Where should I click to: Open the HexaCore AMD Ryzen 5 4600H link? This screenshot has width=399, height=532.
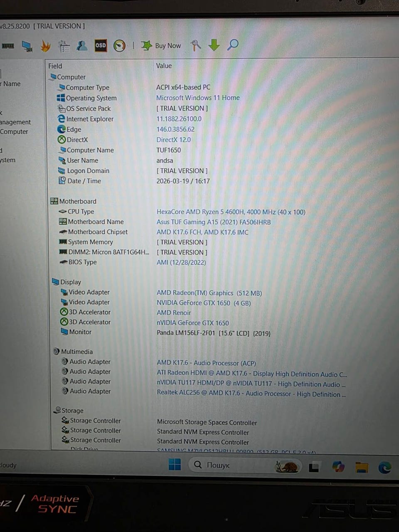(x=231, y=212)
